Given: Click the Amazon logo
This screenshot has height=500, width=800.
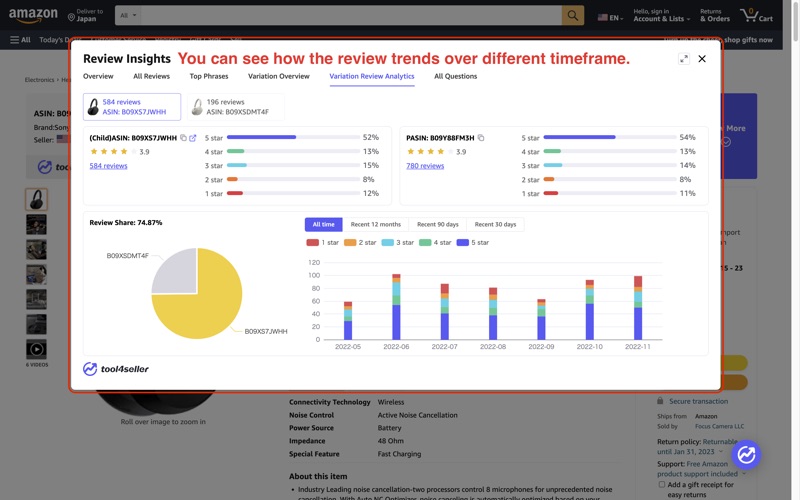Looking at the screenshot, I should click(33, 15).
